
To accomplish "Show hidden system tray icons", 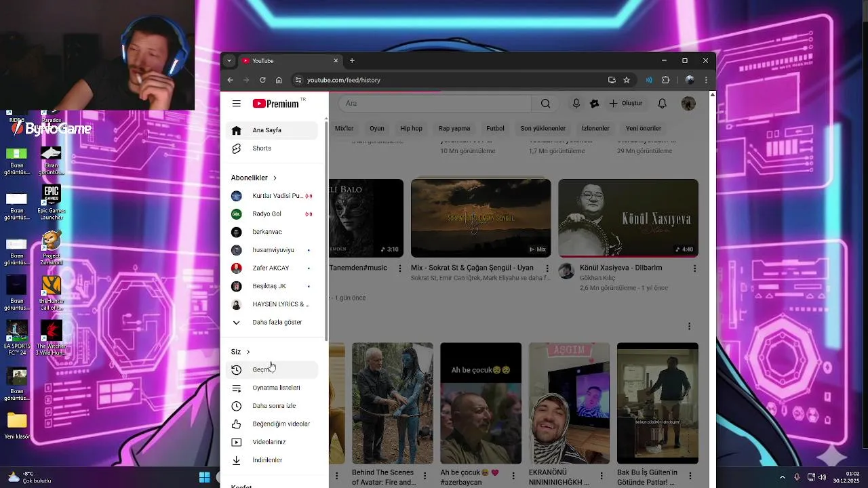I will coord(782,477).
